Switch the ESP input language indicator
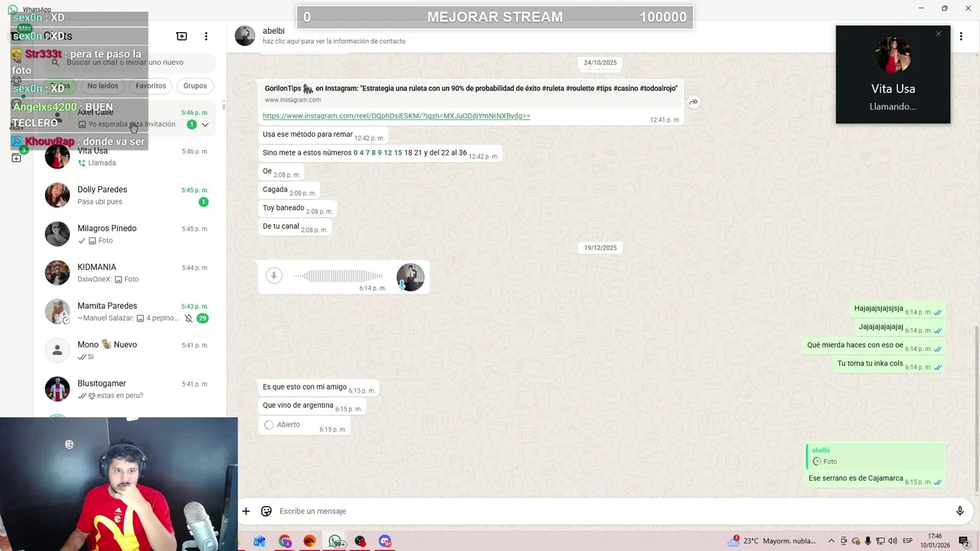 point(907,541)
